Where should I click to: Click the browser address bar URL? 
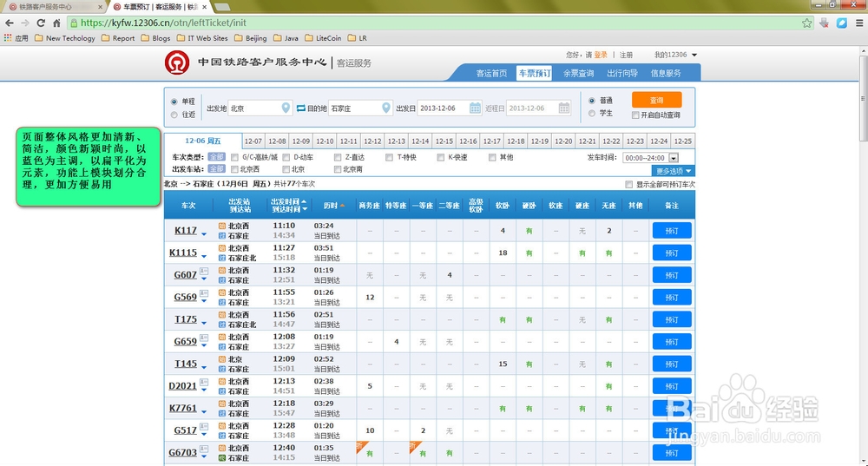pos(163,23)
